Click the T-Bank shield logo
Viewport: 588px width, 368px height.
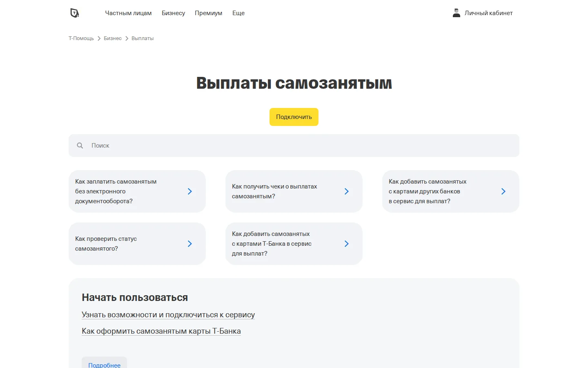[74, 13]
